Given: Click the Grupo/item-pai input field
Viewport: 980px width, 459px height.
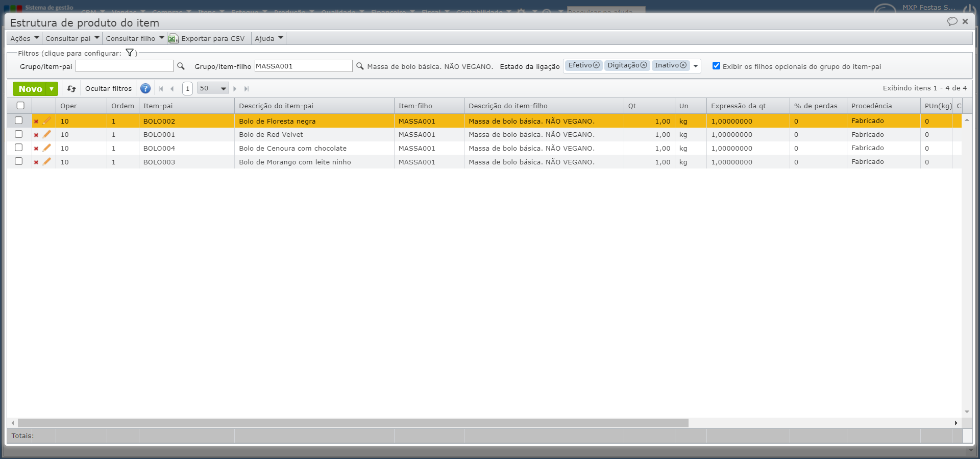Looking at the screenshot, I should click(125, 66).
